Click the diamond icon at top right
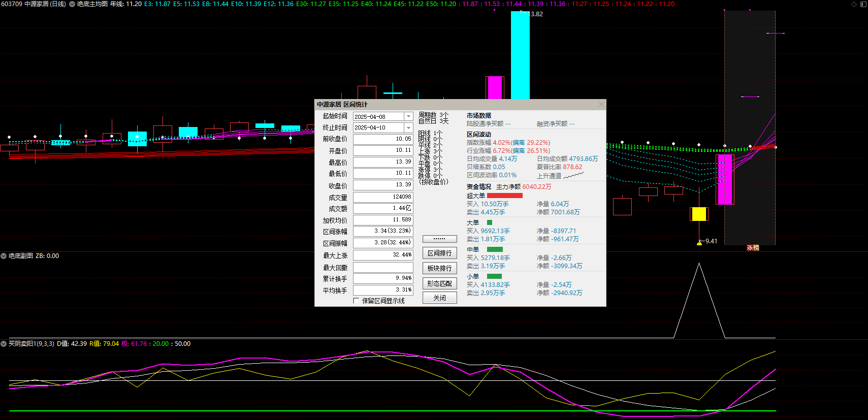 (x=854, y=4)
